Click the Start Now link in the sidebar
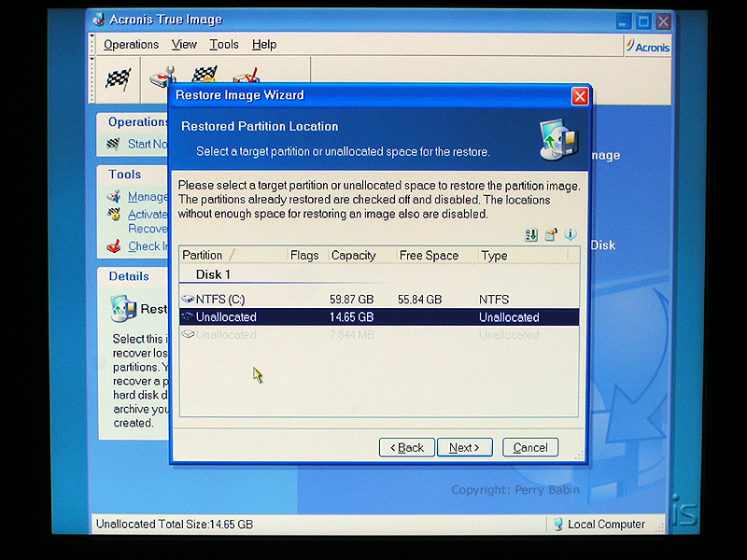Image resolution: width=747 pixels, height=560 pixels. pyautogui.click(x=148, y=144)
